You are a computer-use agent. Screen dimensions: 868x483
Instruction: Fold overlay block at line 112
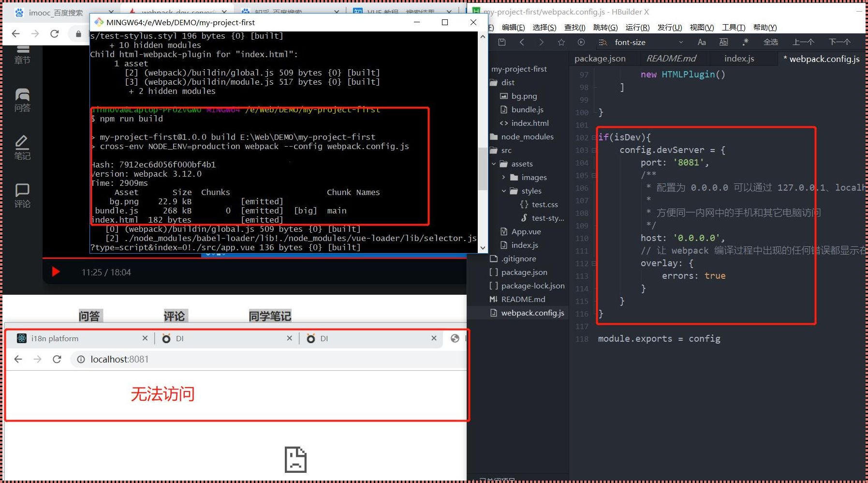[594, 264]
